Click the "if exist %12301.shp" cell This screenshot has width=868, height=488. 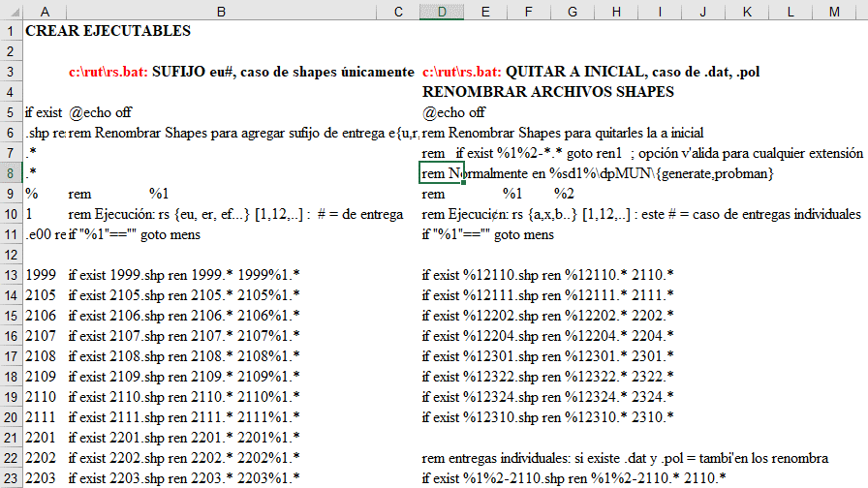pyautogui.click(x=547, y=356)
